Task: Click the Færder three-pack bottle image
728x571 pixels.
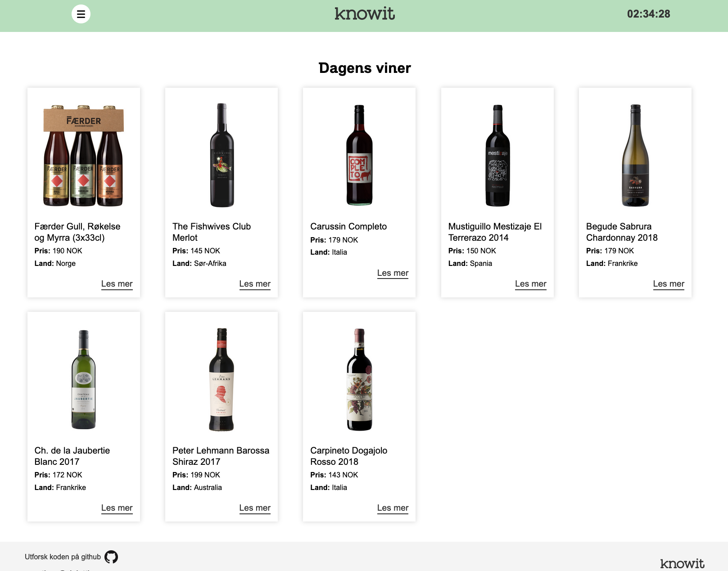Action: (83, 156)
